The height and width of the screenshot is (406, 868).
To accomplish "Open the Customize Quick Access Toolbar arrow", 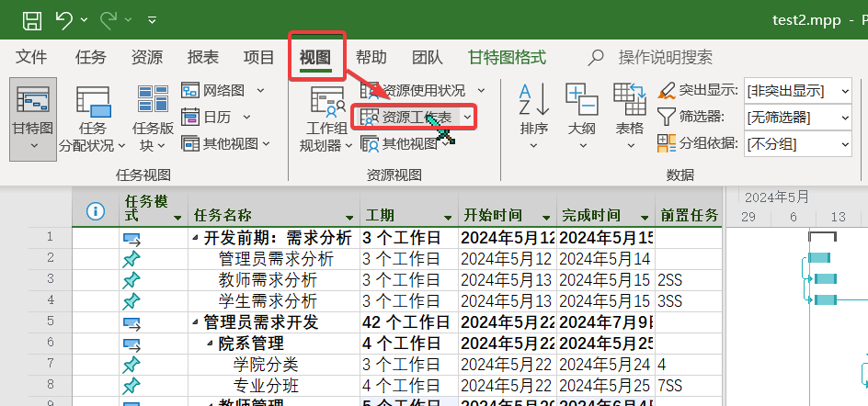I will (152, 20).
